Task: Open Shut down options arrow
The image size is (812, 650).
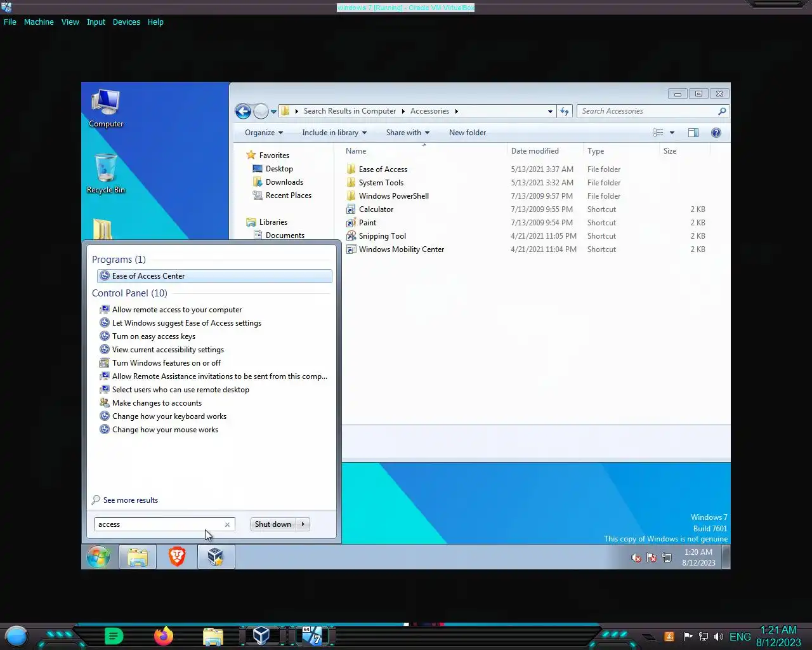Action: click(303, 524)
